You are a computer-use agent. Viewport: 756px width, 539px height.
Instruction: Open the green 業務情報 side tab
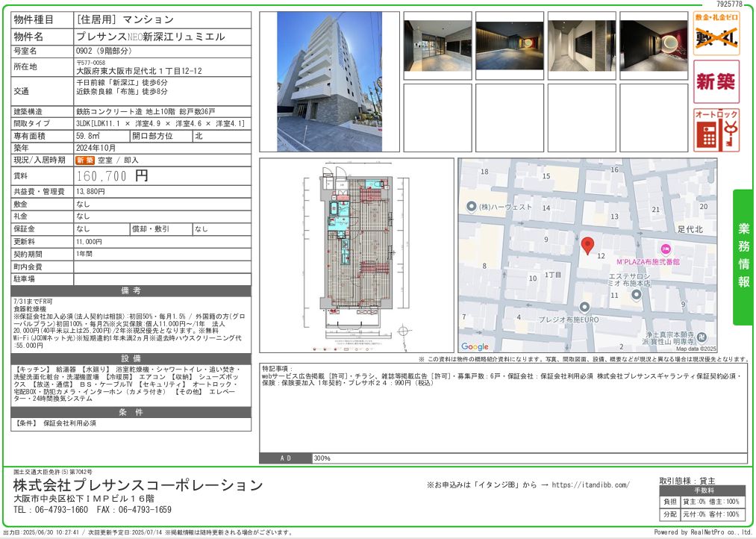[x=743, y=256]
